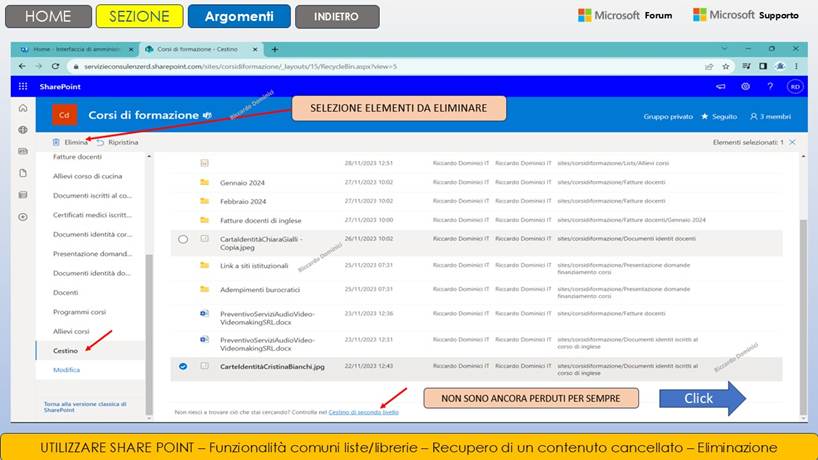Click the INDIETRO button

coord(337,17)
